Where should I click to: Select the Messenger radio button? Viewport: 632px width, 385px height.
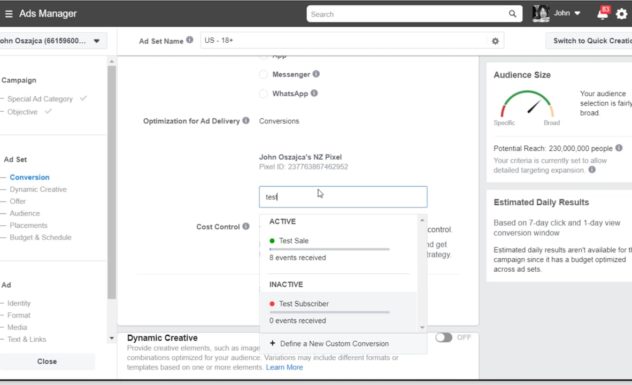263,74
